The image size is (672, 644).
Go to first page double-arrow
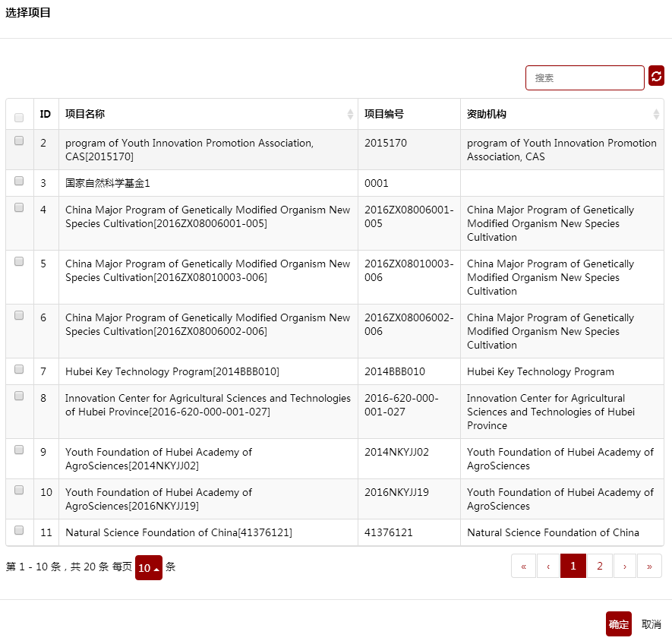click(x=523, y=567)
